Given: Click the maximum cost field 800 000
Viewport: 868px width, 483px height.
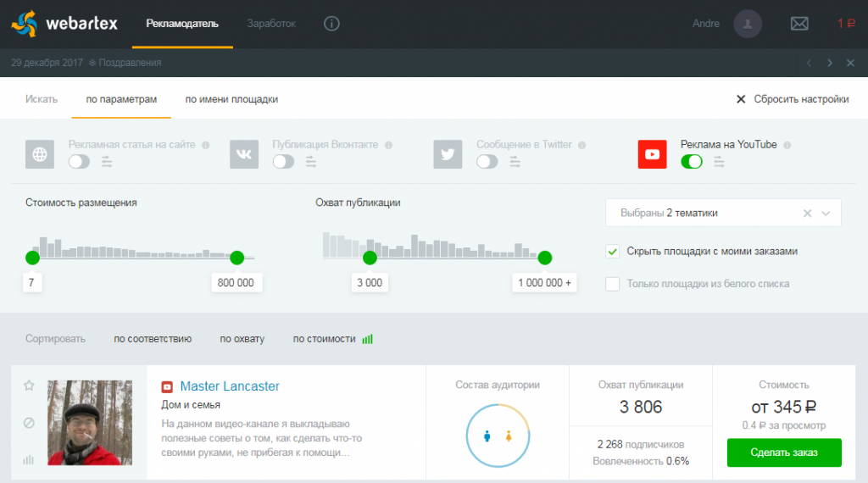Looking at the screenshot, I should 236,283.
